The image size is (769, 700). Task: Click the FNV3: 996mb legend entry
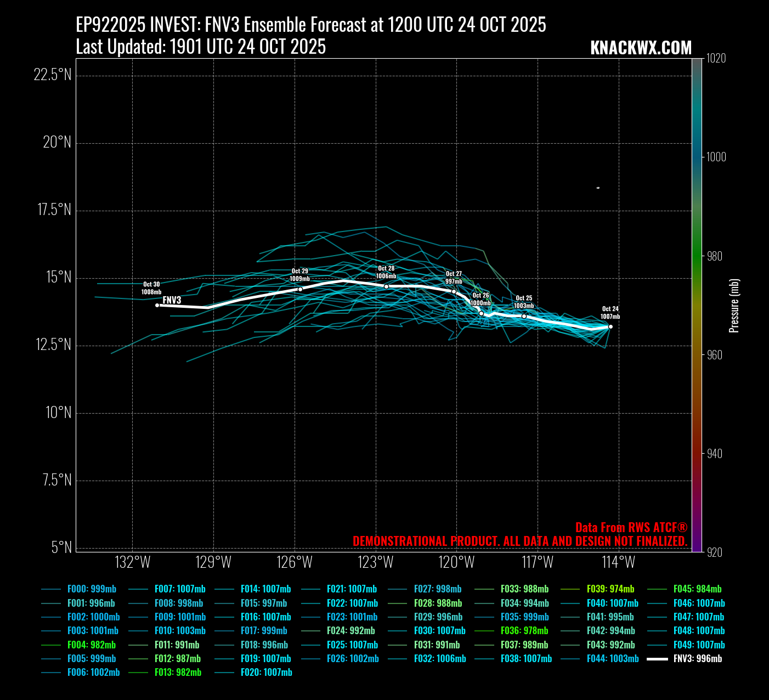coord(697,659)
